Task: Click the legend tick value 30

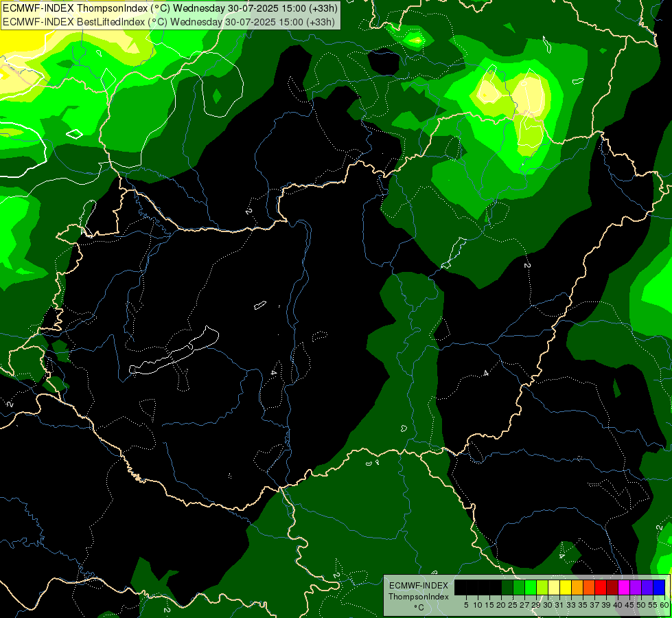Action: 548,605
